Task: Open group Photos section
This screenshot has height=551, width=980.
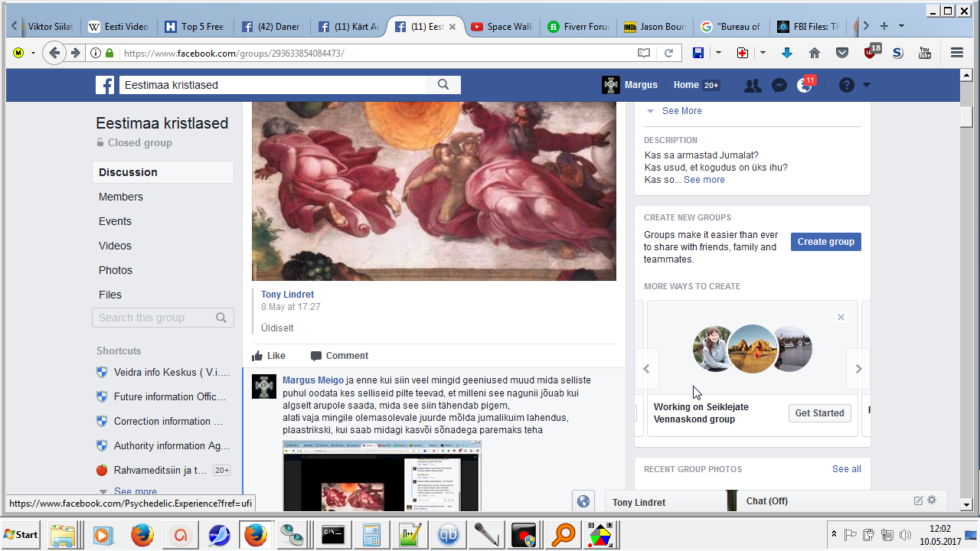Action: coord(116,270)
